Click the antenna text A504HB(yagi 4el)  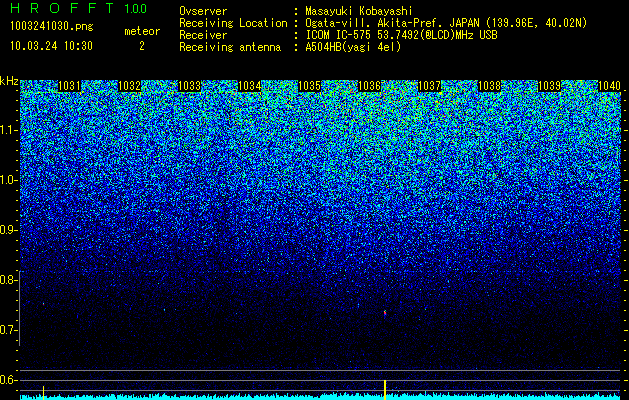[x=353, y=47]
